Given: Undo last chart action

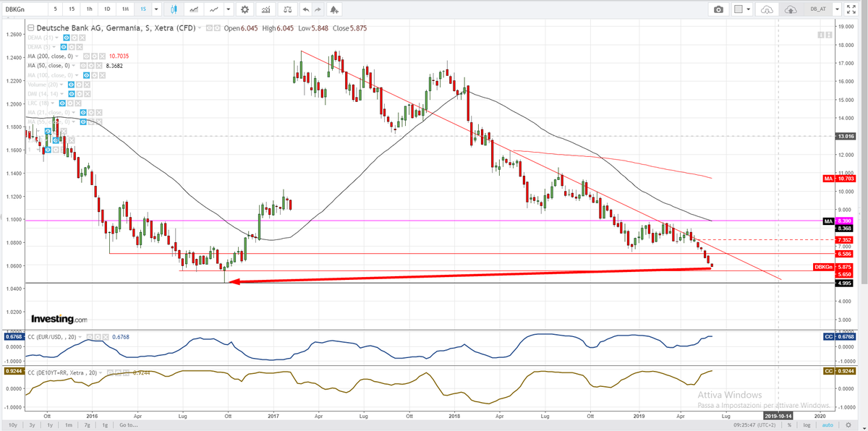Looking at the screenshot, I should pos(306,9).
